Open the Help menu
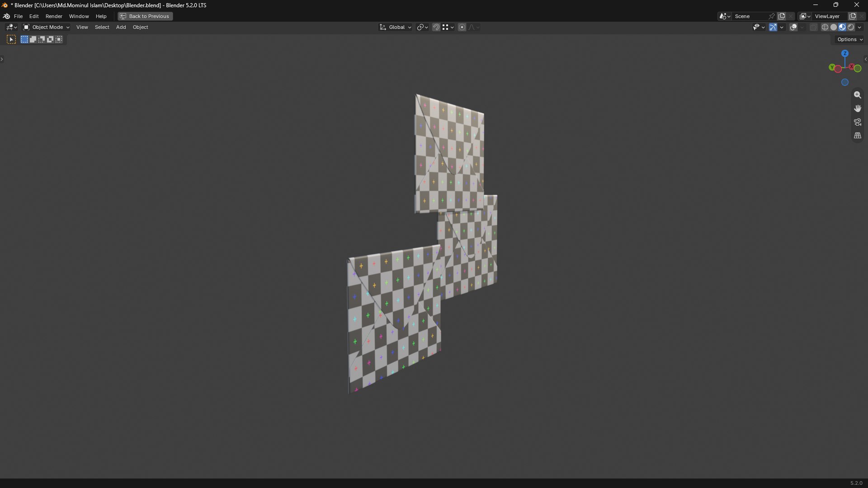This screenshot has height=488, width=868. pyautogui.click(x=101, y=16)
